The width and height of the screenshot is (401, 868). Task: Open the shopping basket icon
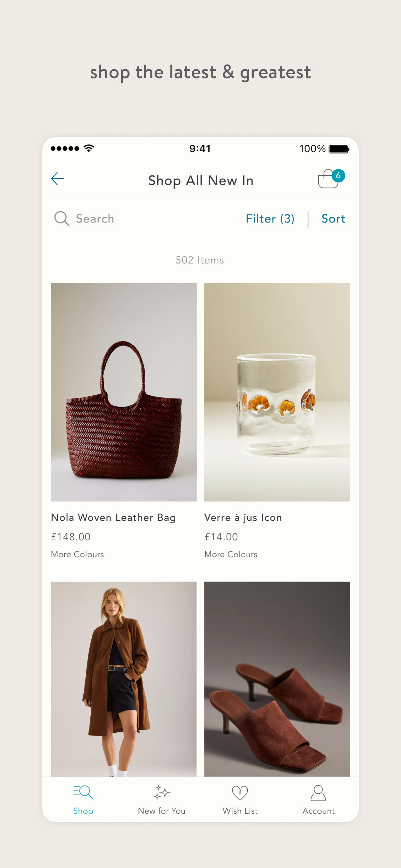coord(328,179)
